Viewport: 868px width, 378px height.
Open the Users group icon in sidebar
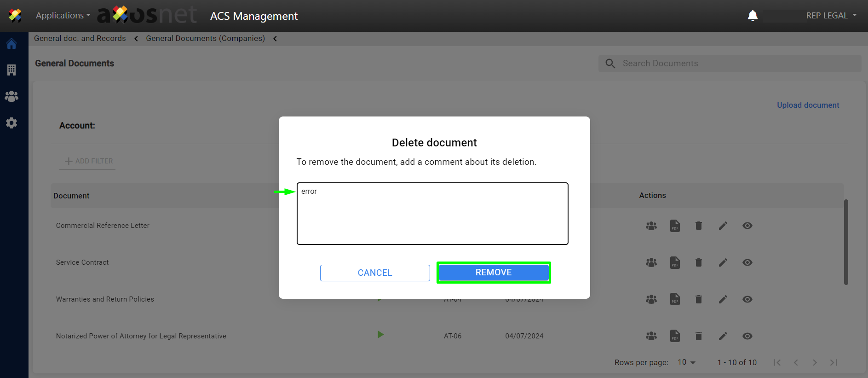(11, 96)
